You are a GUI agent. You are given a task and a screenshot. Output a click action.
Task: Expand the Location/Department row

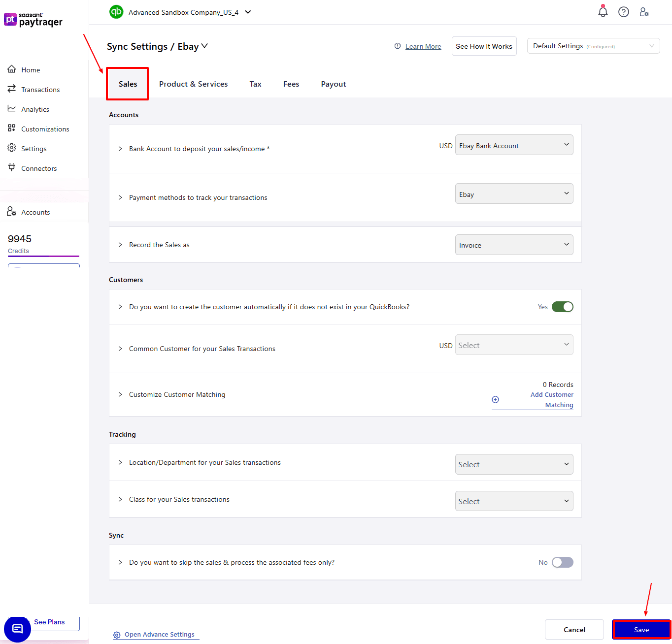point(120,462)
